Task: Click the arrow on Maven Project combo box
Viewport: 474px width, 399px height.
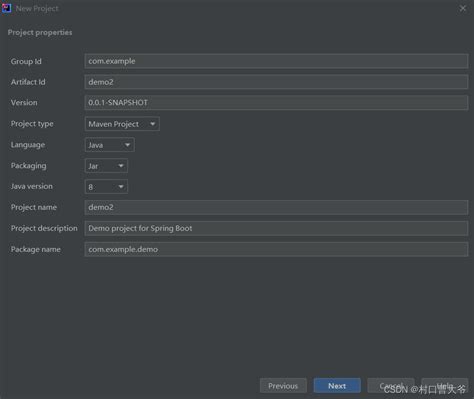Action: point(152,124)
